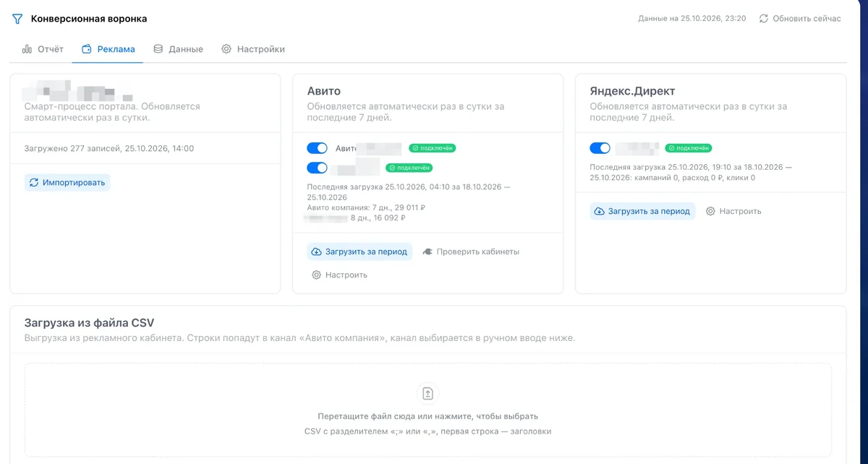The height and width of the screenshot is (464, 868).
Task: Toggle the second Авито account switch
Action: point(317,168)
